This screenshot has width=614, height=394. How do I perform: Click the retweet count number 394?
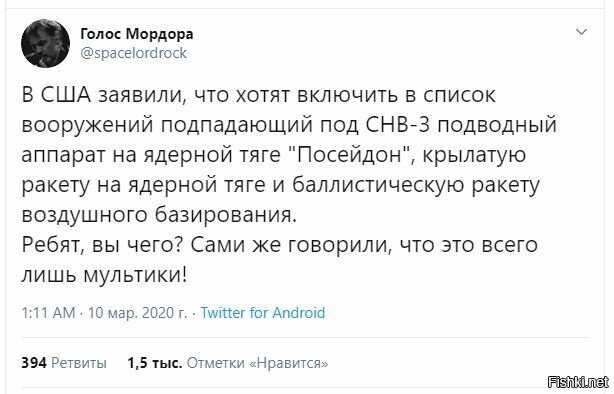pos(34,363)
